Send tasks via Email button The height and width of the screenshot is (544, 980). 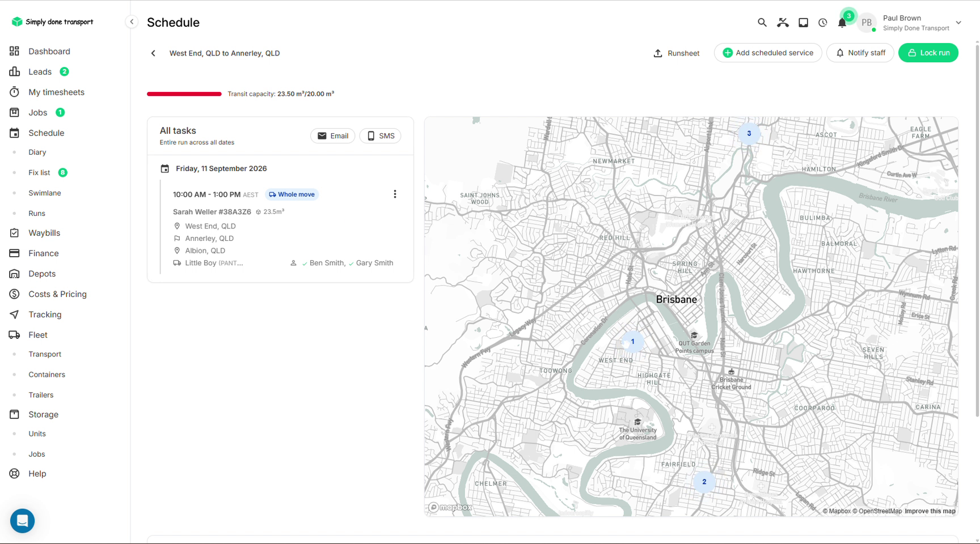(333, 136)
